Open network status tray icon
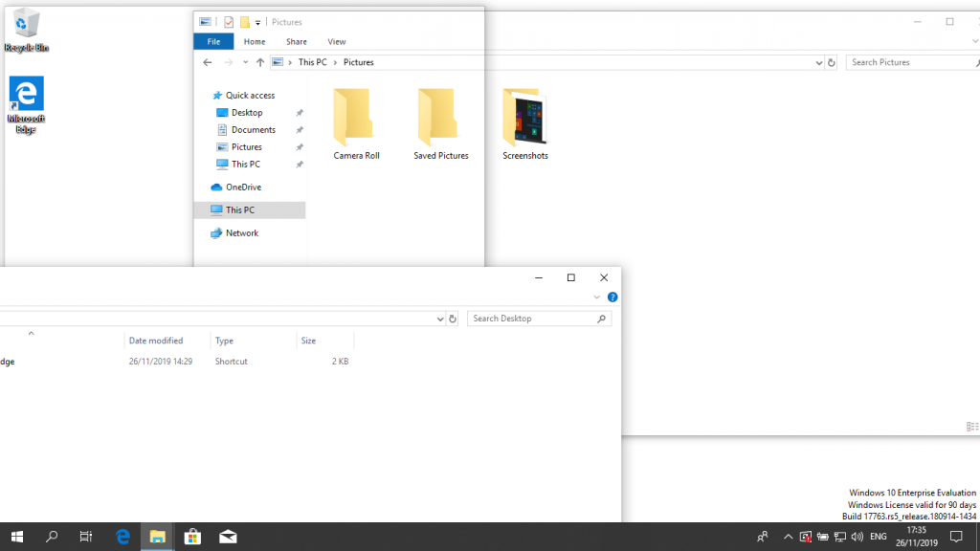980x551 pixels. (x=840, y=537)
